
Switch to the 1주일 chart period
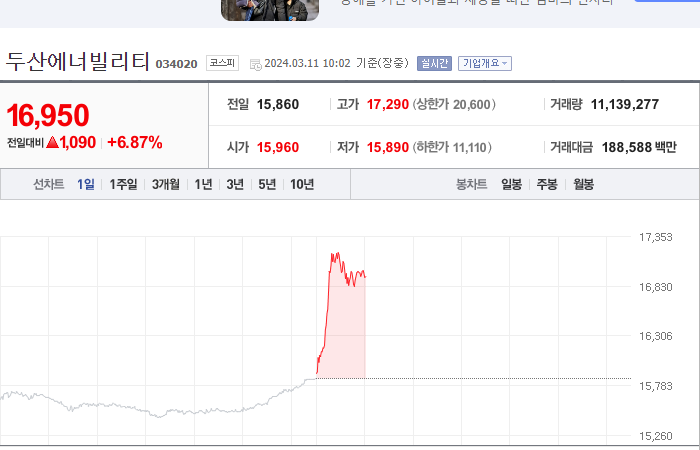point(123,184)
